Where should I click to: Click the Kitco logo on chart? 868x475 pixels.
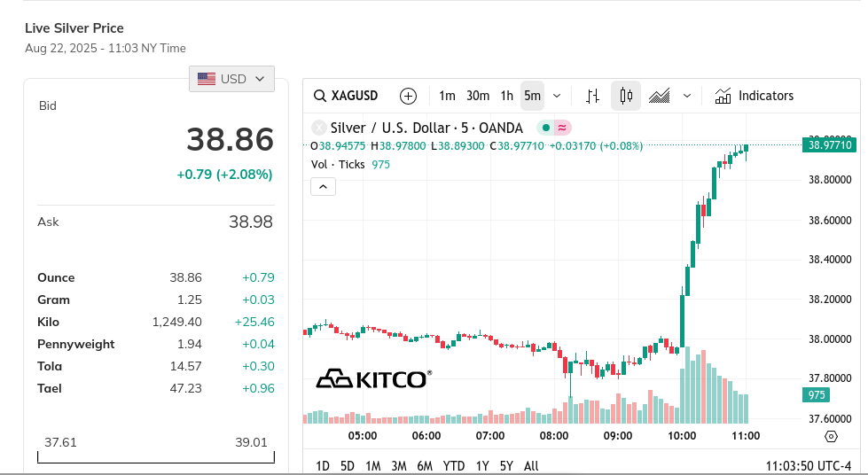coord(373,378)
